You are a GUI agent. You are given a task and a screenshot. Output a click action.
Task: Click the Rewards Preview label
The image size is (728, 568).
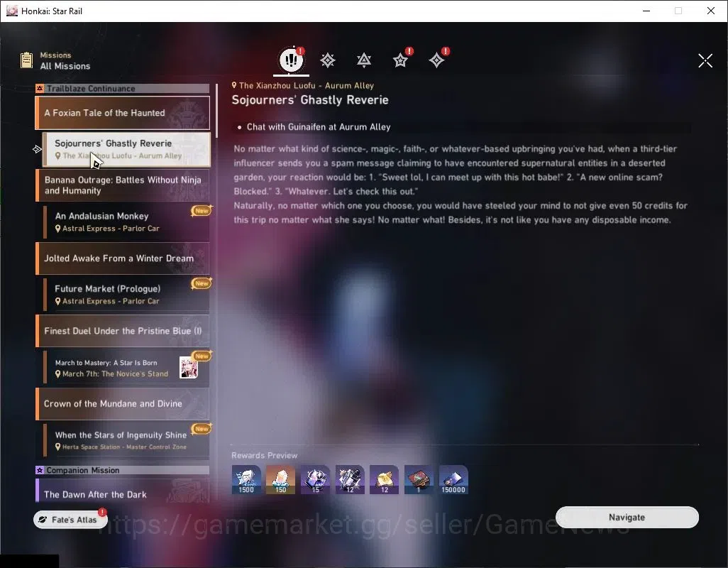point(264,455)
